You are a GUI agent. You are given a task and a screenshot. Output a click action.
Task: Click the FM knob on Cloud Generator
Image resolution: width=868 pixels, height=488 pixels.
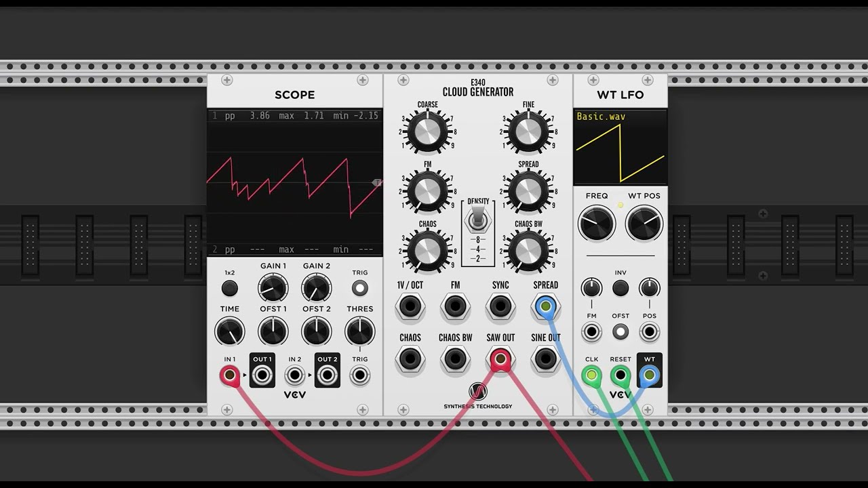pyautogui.click(x=427, y=191)
